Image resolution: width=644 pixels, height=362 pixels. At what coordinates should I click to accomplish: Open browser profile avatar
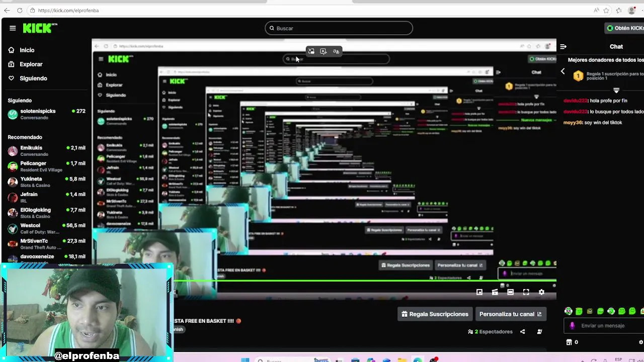(632, 10)
